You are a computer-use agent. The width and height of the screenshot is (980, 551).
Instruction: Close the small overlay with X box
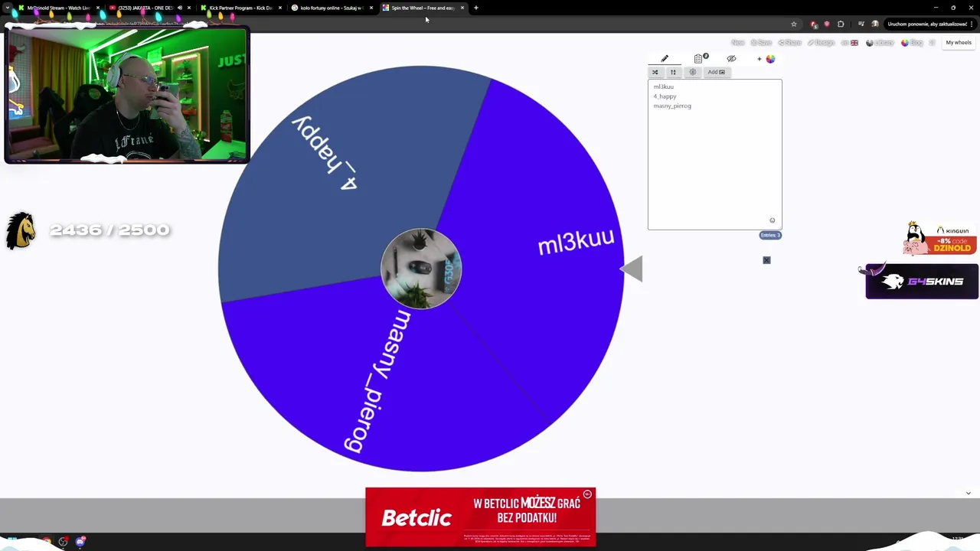(x=766, y=260)
